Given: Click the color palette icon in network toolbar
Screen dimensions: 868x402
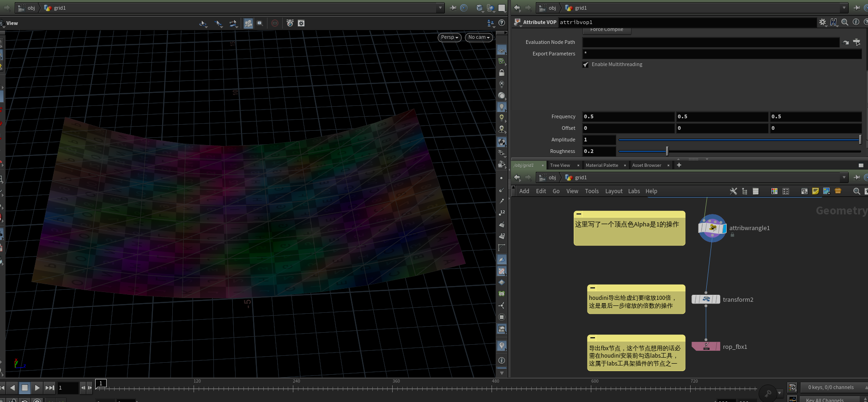Looking at the screenshot, I should (x=774, y=191).
